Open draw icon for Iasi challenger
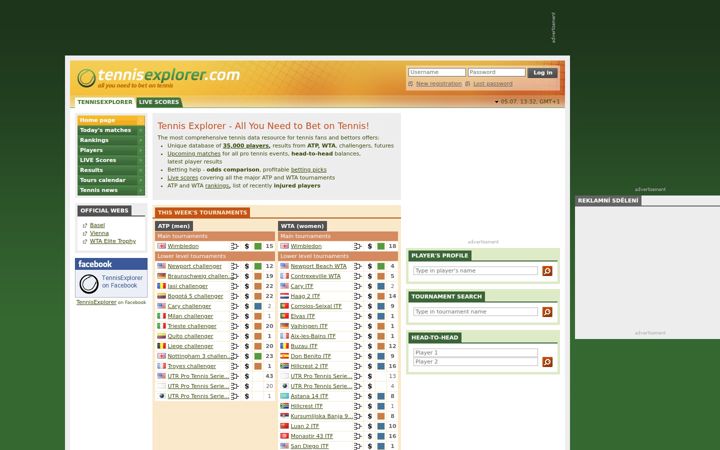This screenshot has width=720, height=450. click(235, 286)
